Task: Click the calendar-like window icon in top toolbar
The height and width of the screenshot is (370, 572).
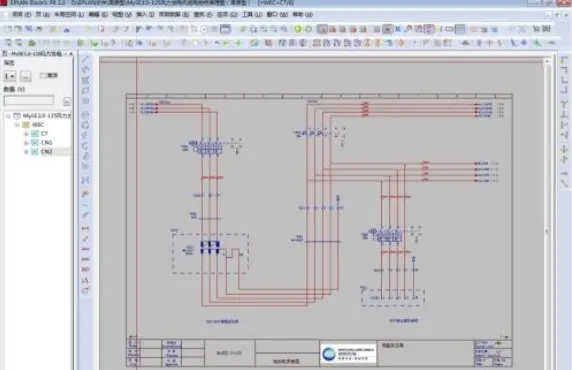Action: coord(225,29)
